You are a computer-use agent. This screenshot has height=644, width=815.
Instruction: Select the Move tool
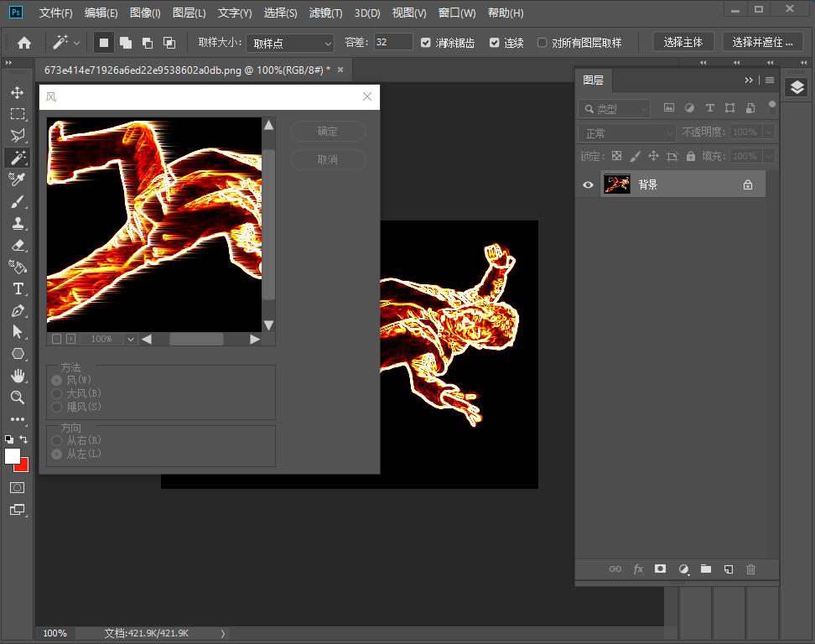[x=17, y=92]
